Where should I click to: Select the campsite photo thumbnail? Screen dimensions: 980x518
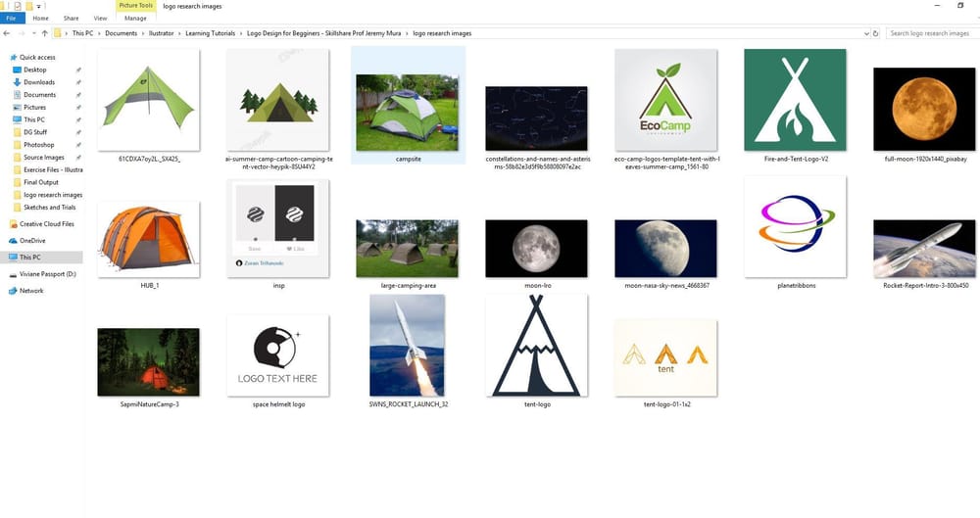click(x=408, y=113)
